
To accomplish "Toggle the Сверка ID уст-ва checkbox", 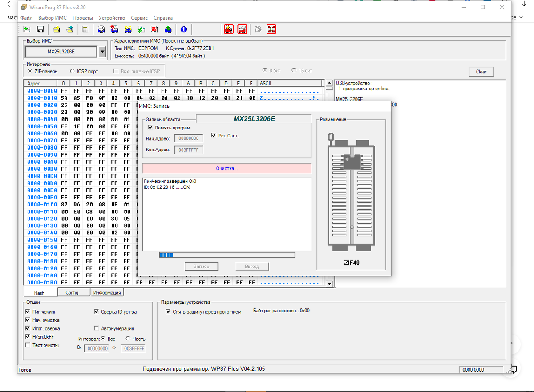I will tap(97, 312).
